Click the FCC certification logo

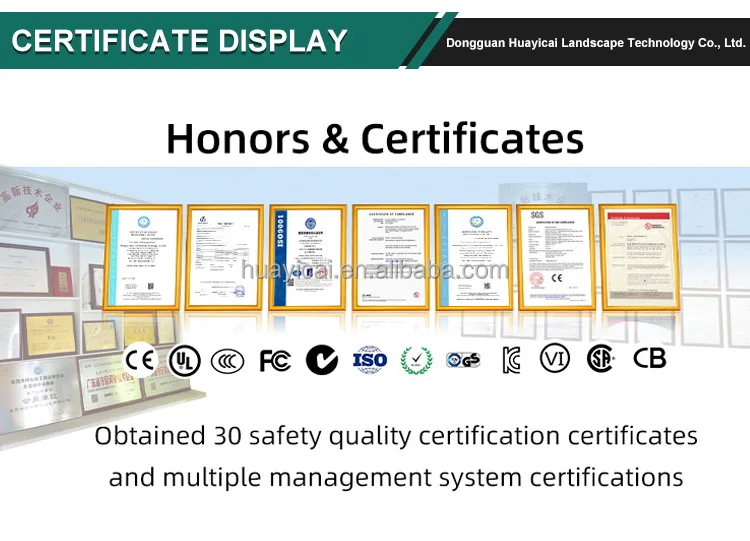pos(275,360)
